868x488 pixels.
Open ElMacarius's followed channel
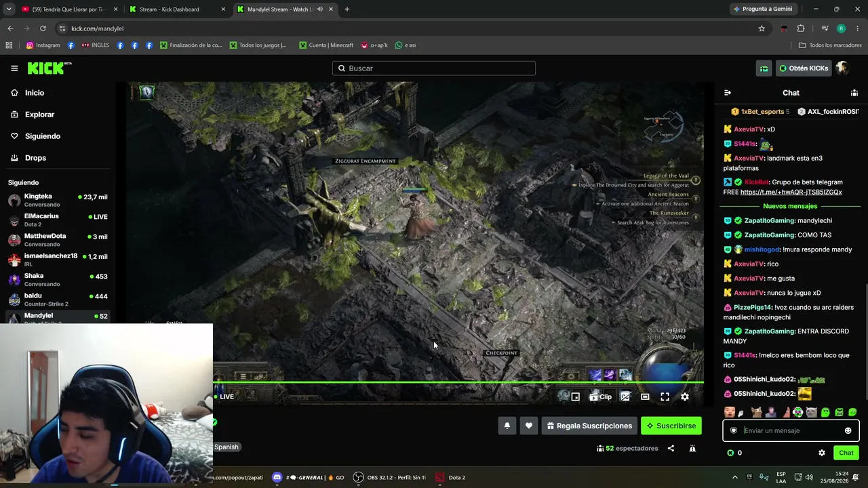58,220
